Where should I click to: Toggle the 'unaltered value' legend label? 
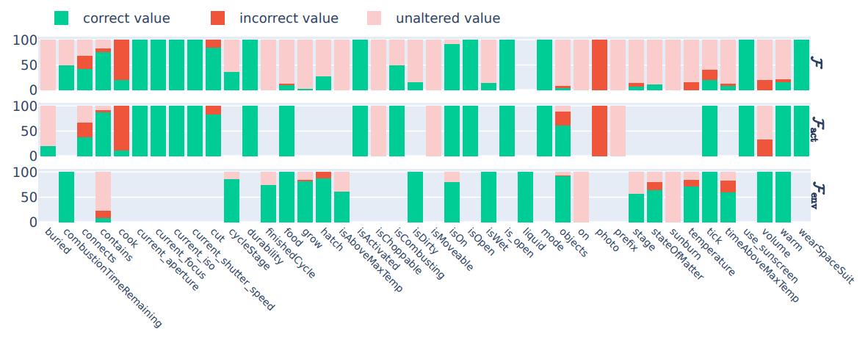pyautogui.click(x=449, y=18)
